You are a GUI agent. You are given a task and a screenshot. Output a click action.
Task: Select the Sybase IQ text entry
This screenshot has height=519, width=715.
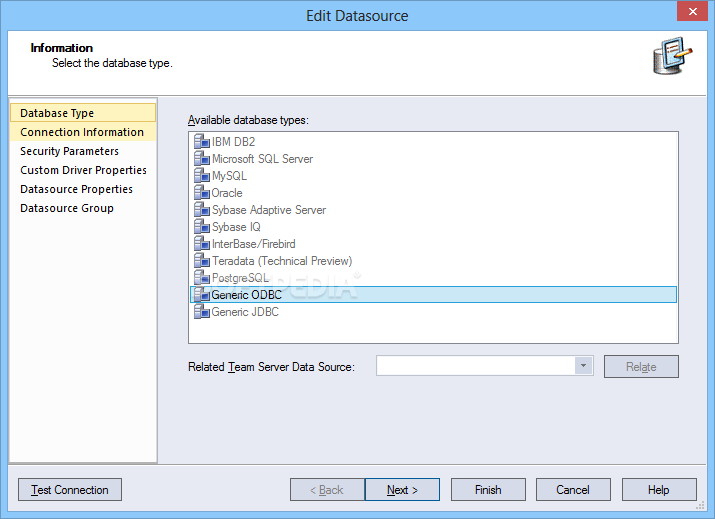pos(236,227)
